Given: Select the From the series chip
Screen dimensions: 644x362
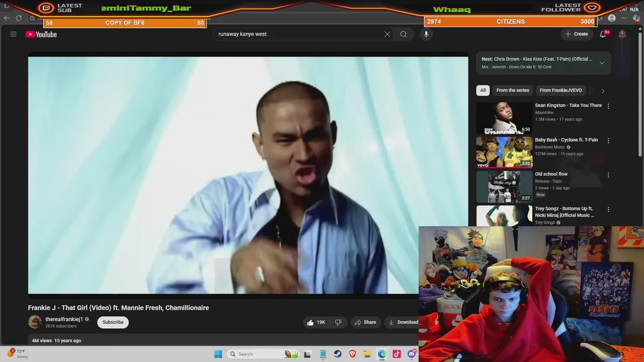Looking at the screenshot, I should point(513,90).
